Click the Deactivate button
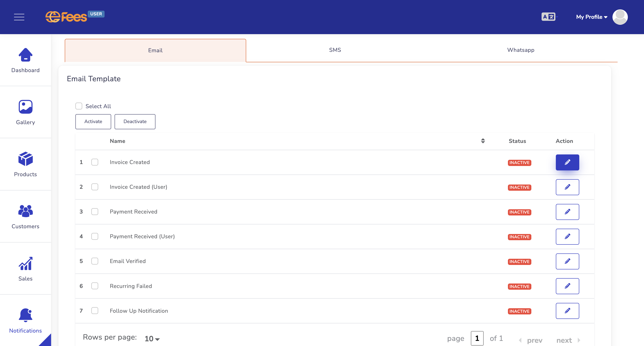 pos(135,122)
